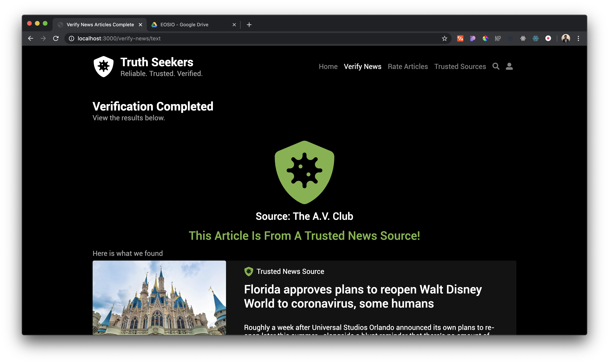Click the Truth Seekers shield logo
The width and height of the screenshot is (609, 364).
104,66
